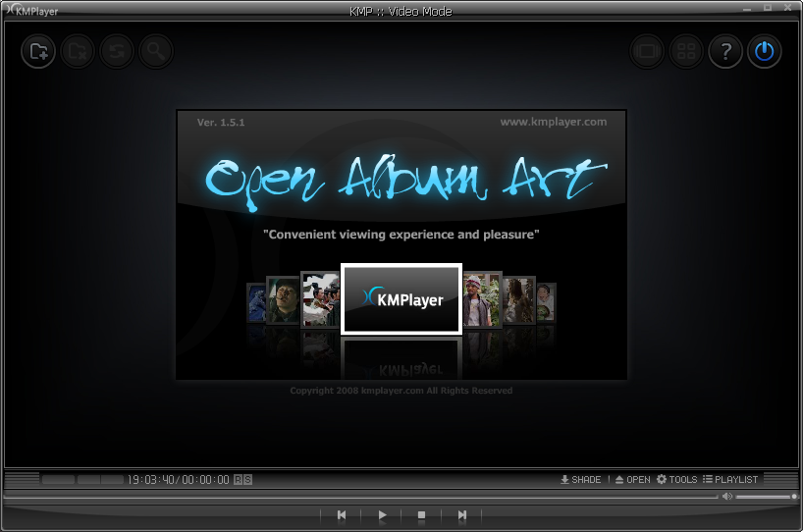Click the add folder icon

(x=38, y=51)
